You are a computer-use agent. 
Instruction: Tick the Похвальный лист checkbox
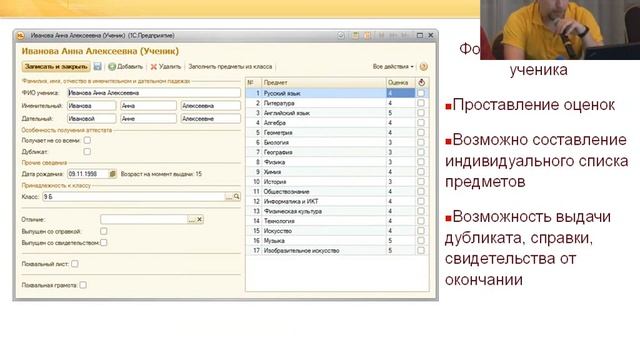tap(75, 264)
